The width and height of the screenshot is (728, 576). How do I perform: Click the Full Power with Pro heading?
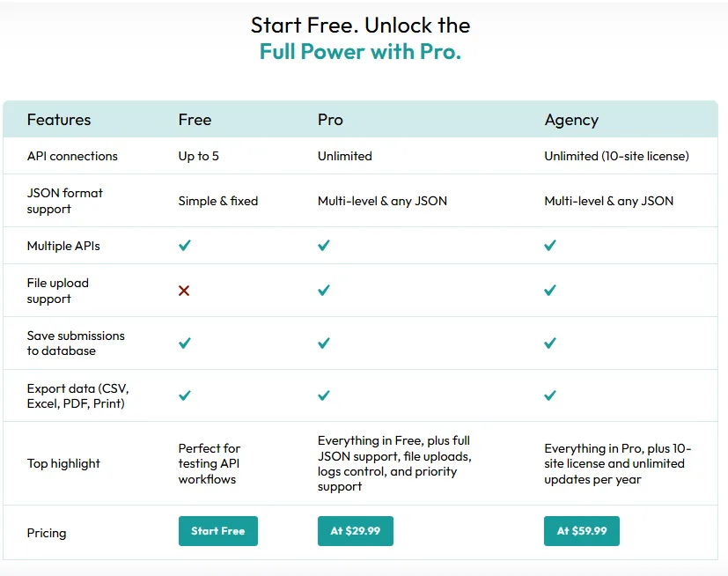[x=360, y=51]
